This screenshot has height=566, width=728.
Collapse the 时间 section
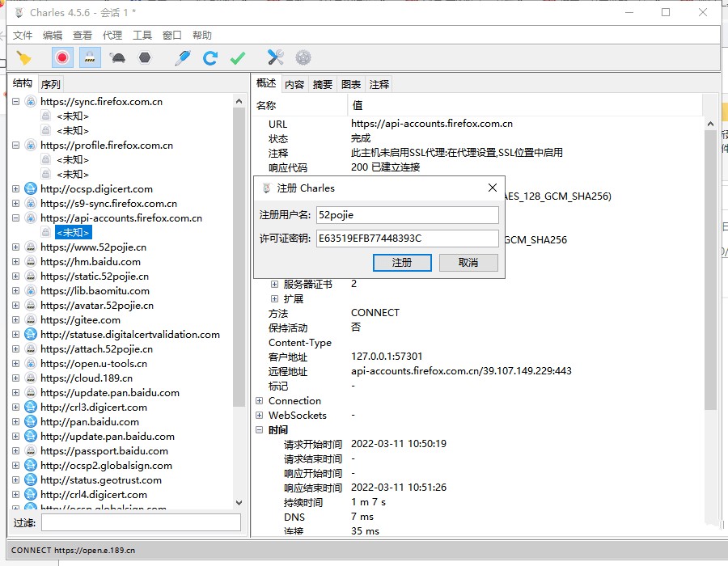260,429
